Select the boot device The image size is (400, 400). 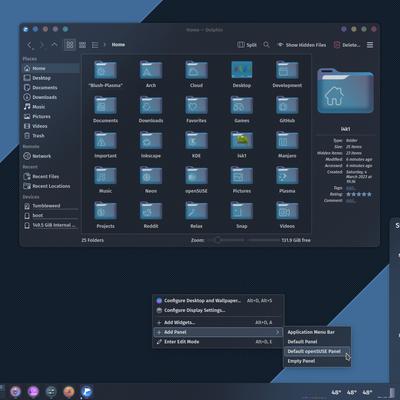51,216
